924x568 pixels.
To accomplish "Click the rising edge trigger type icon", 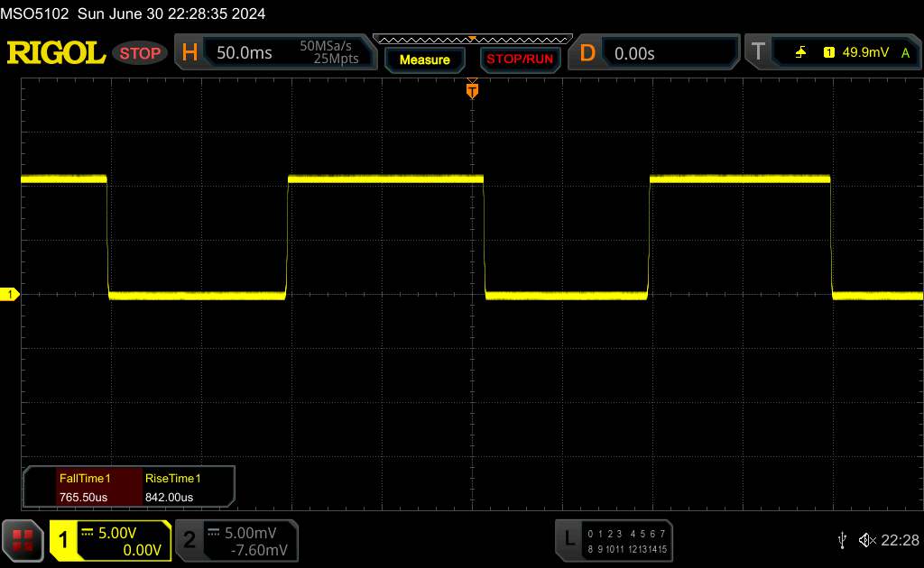I will (x=800, y=53).
